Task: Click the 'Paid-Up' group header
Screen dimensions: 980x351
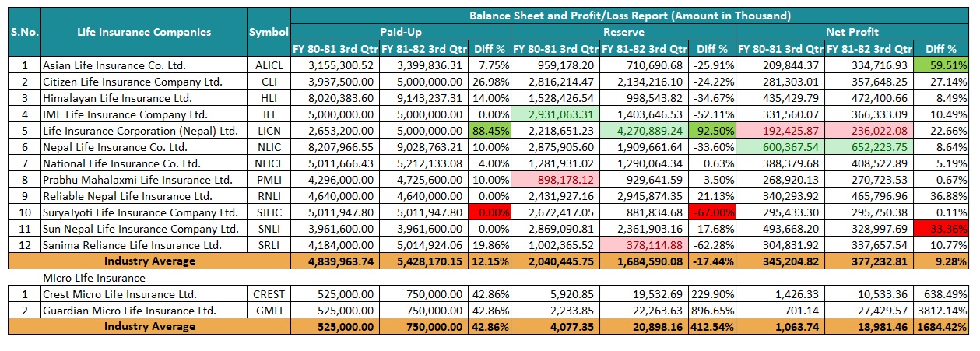Action: 401,32
